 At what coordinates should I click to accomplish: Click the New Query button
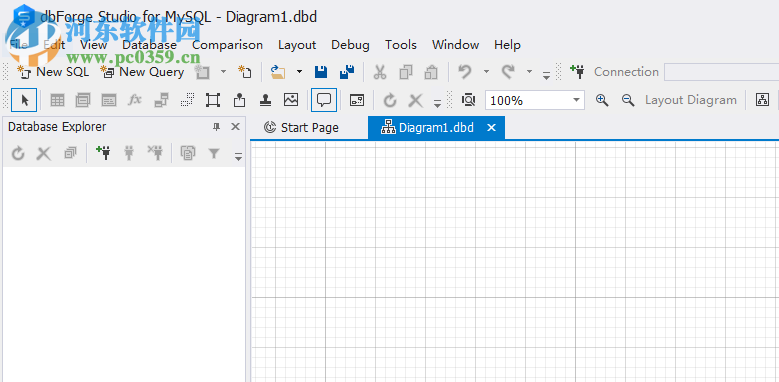click(142, 72)
